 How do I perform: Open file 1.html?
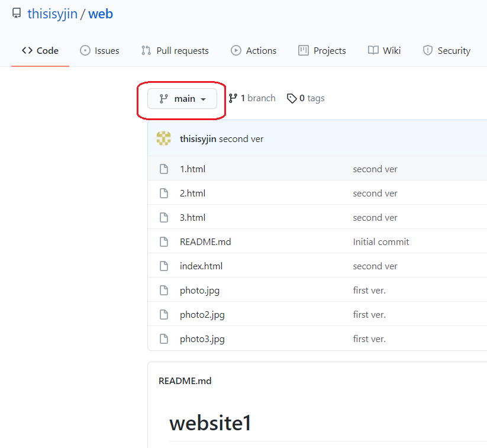[192, 169]
